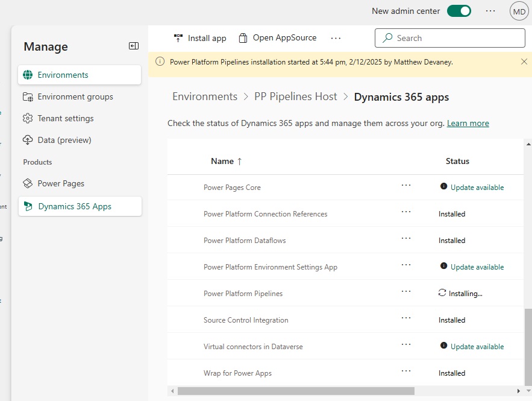Click the Open AppSource button

[278, 38]
